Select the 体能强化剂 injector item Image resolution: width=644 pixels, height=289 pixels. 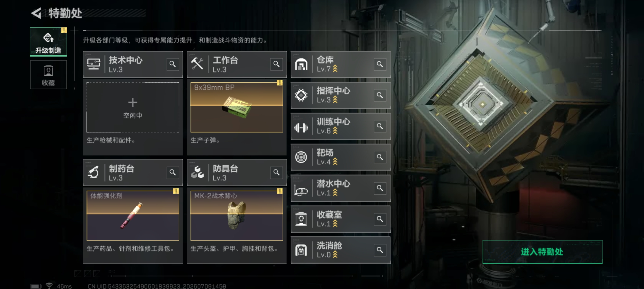pos(133,215)
